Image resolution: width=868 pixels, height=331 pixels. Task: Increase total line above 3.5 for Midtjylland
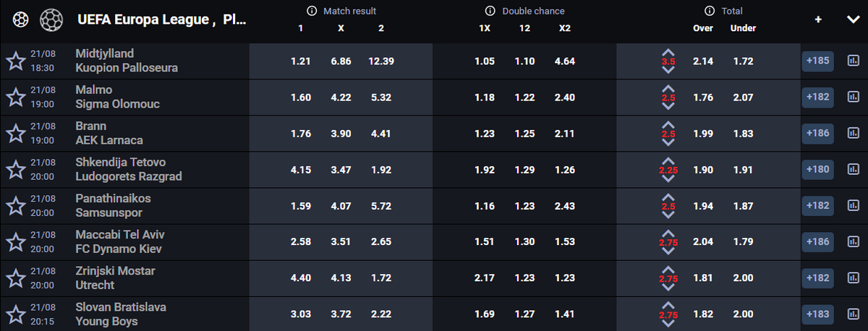668,53
